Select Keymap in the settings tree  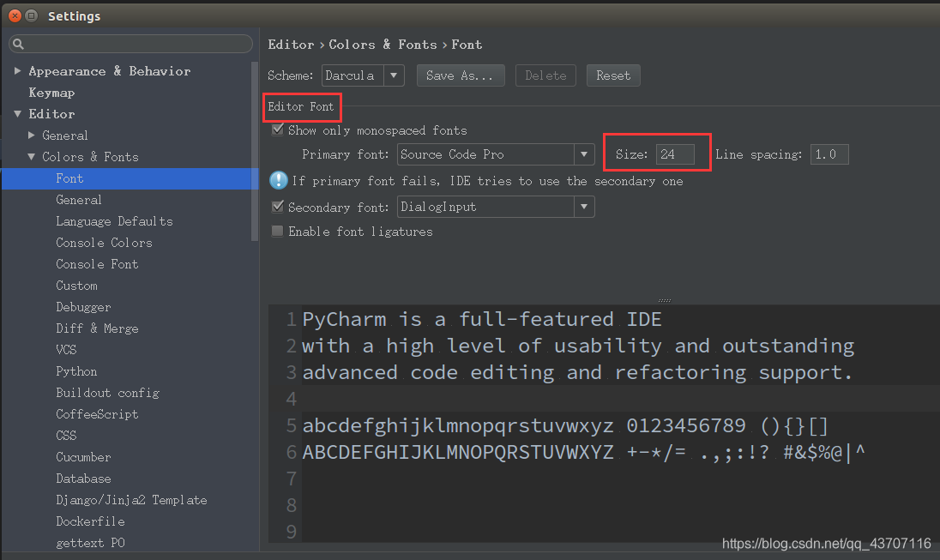point(51,93)
